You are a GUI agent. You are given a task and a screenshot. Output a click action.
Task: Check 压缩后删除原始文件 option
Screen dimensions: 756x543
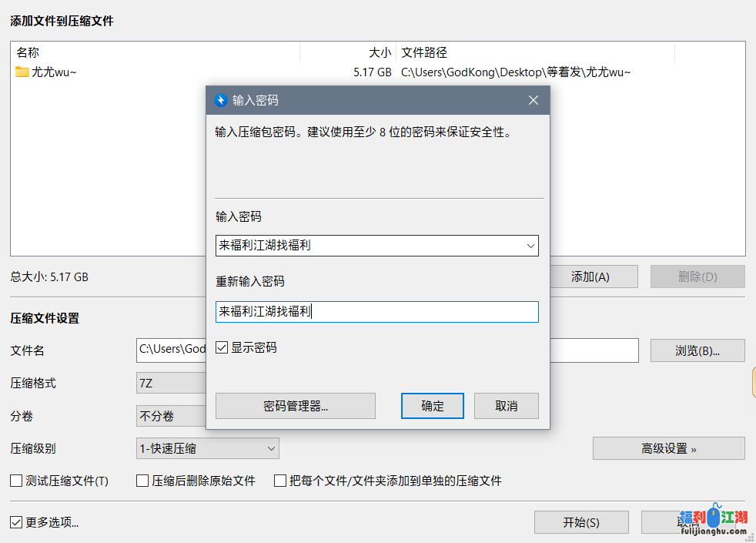[142, 480]
